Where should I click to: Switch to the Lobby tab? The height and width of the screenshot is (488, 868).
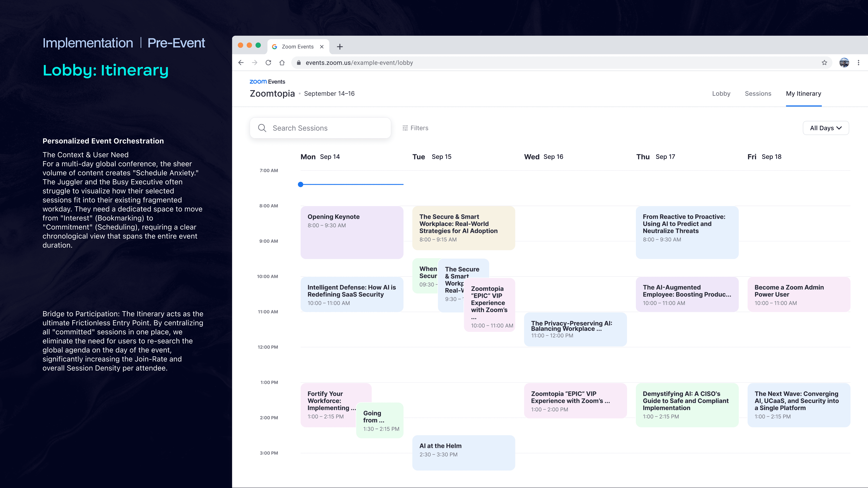pos(721,94)
